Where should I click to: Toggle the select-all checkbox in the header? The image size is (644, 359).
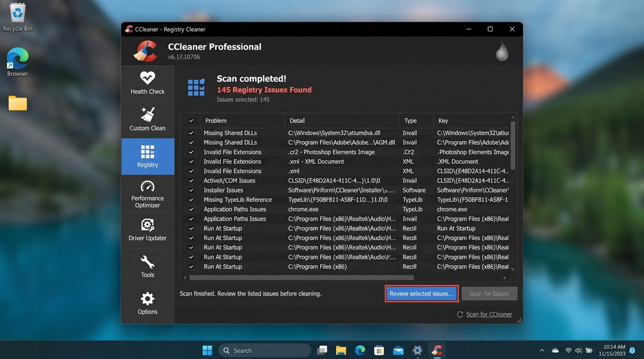click(x=191, y=120)
